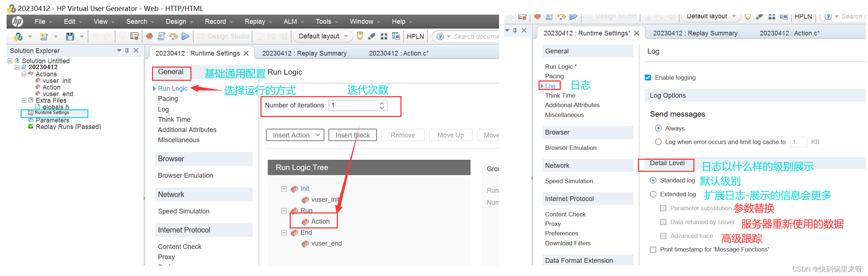Click the Save floppy disk icon

[70, 36]
